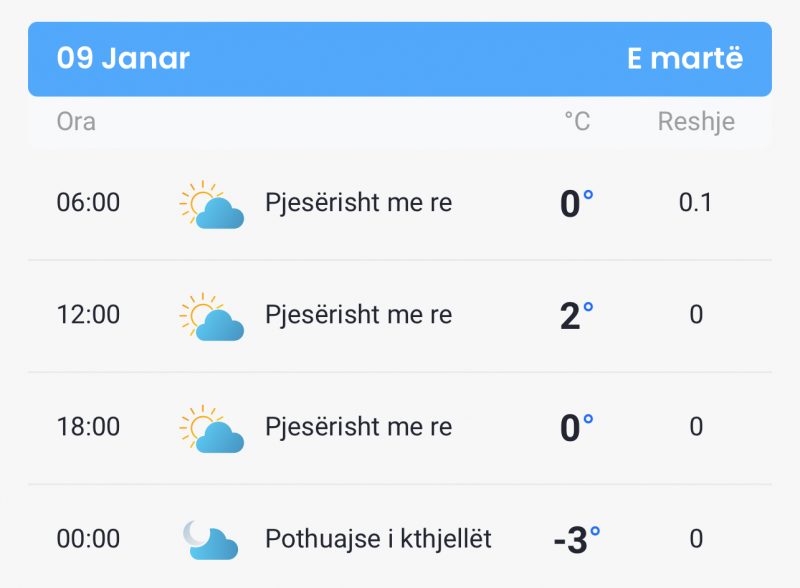Viewport: 800px width, 588px height.
Task: Click the °C column header
Action: pyautogui.click(x=577, y=121)
